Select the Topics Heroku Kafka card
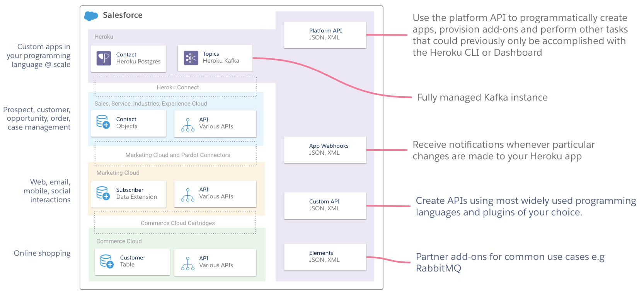 [x=215, y=58]
